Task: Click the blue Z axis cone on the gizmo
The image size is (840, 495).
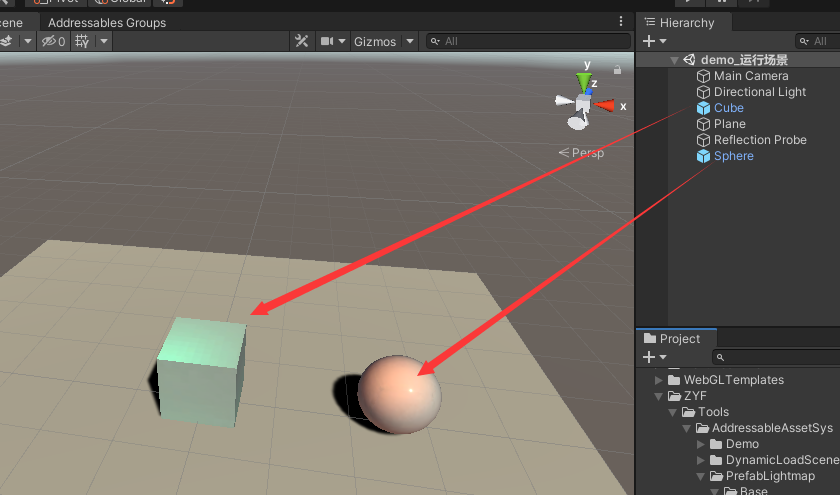Action: point(589,92)
